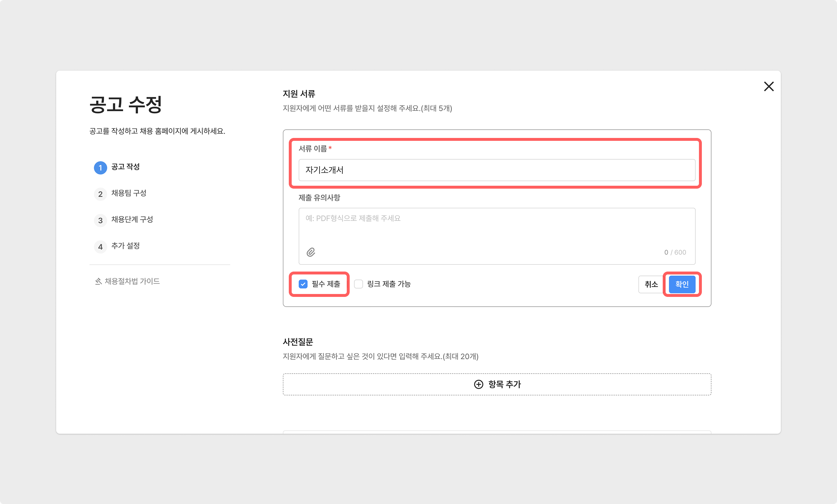Go to the 공고 작성 step
The height and width of the screenshot is (504, 837).
point(125,167)
